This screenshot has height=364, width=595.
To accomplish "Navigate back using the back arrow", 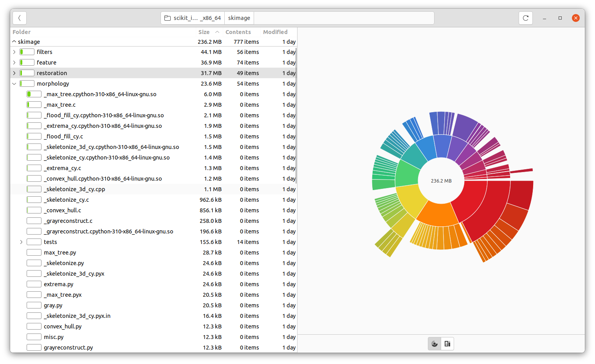I will point(19,18).
